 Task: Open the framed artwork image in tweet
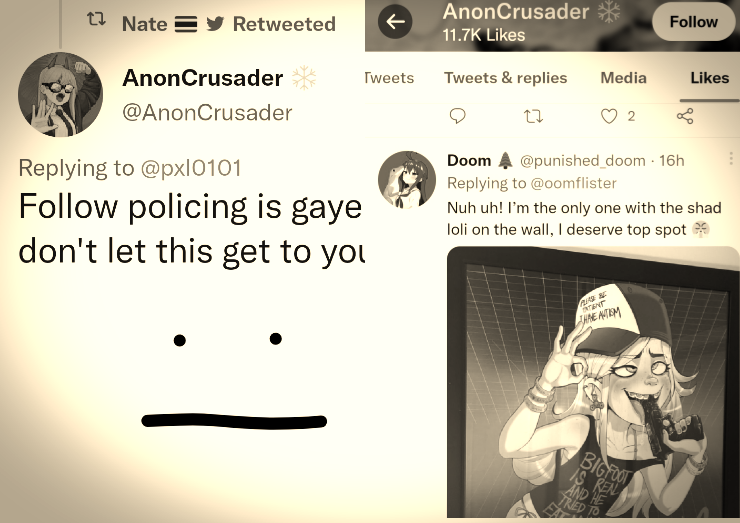pos(593,382)
